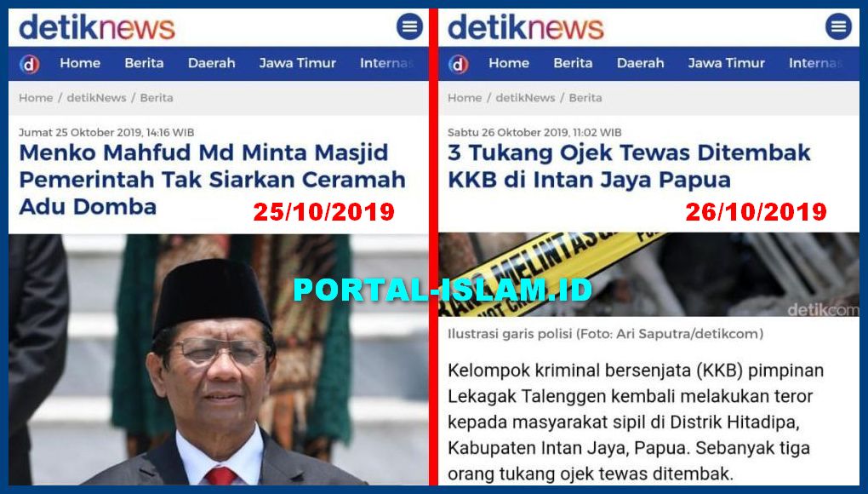
Task: Click the Berita breadcrumb on the right page
Action: pyautogui.click(x=585, y=98)
